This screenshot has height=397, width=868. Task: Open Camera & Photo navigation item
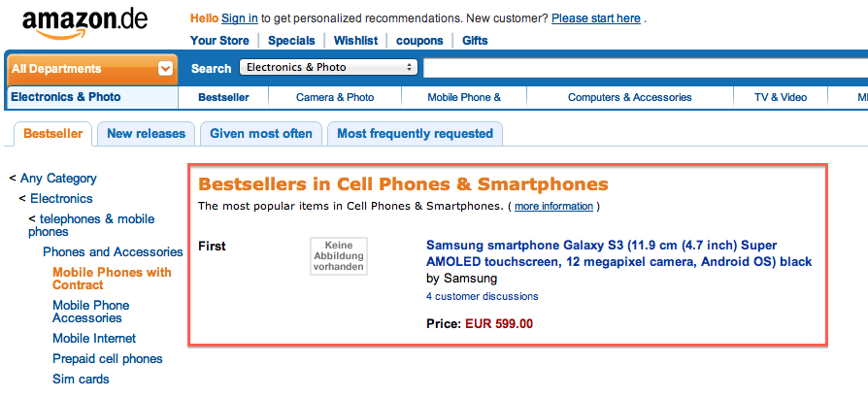(x=335, y=97)
